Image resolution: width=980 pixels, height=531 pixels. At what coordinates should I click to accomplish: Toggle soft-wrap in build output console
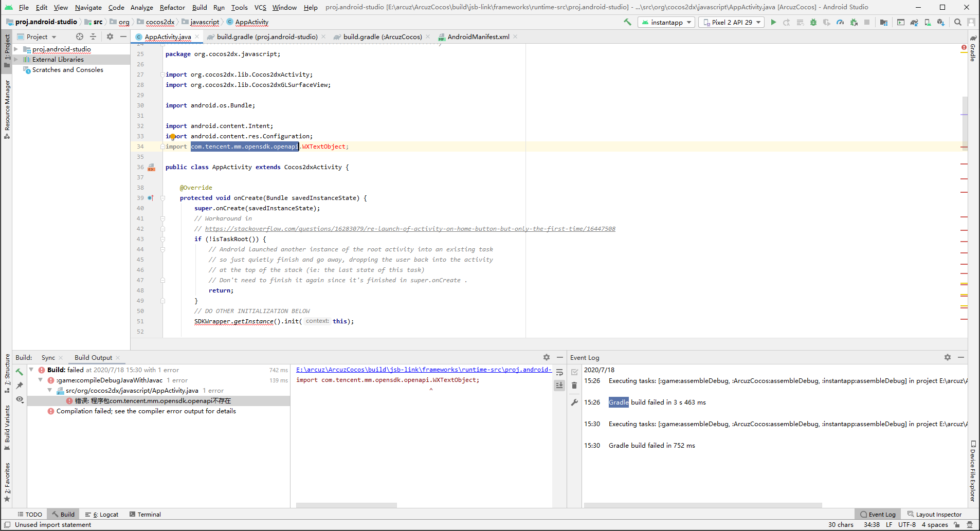tap(559, 372)
